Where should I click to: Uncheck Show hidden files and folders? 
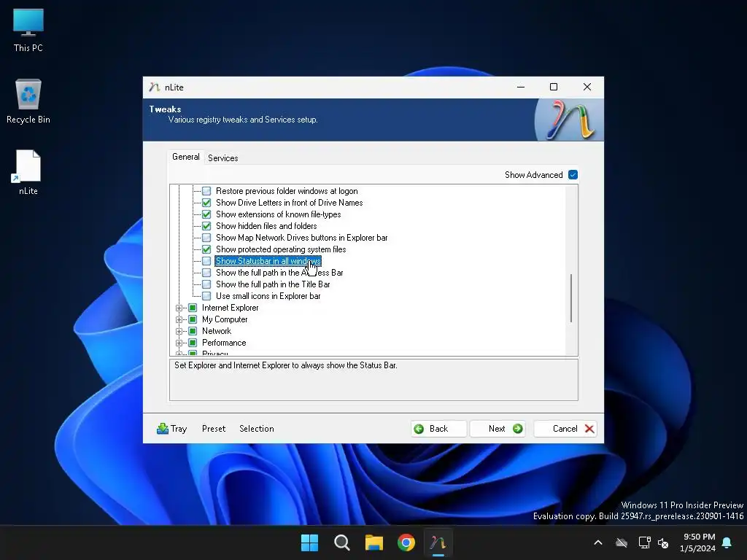tap(206, 226)
